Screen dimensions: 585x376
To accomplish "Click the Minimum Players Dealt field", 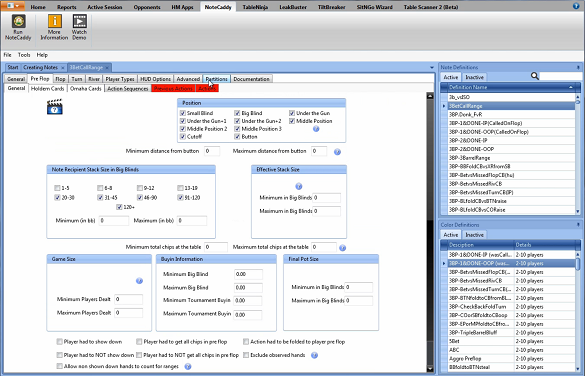I will (128, 299).
